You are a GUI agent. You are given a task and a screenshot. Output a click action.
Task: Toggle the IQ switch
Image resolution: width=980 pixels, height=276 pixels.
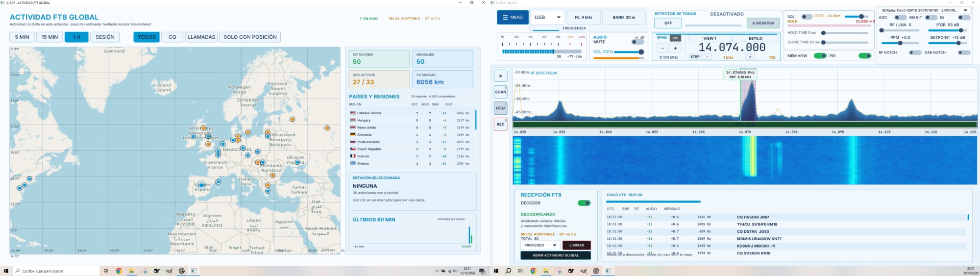tap(964, 17)
